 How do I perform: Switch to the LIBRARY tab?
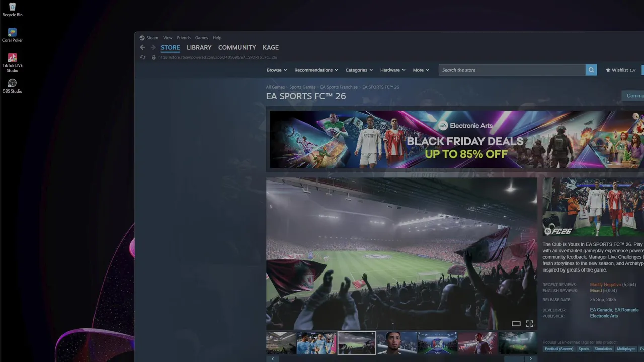[199, 48]
